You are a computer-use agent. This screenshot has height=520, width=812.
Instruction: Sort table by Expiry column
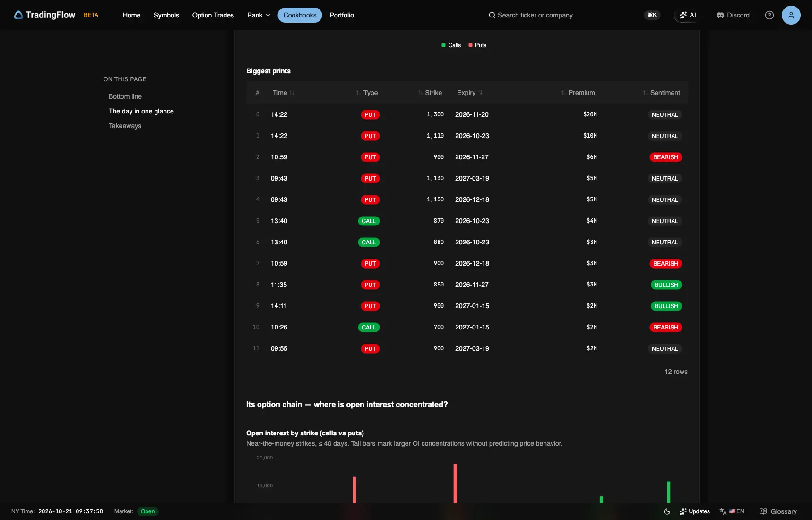[470, 93]
